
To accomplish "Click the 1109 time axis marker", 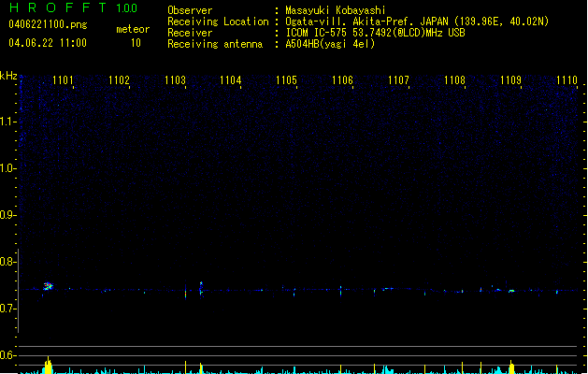I will tap(510, 80).
